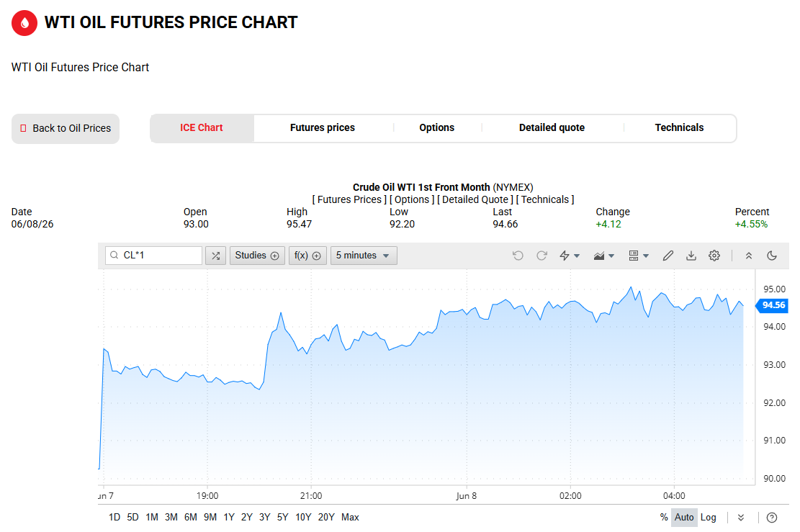800x532 pixels.
Task: Download the chart via download icon
Action: click(x=691, y=256)
